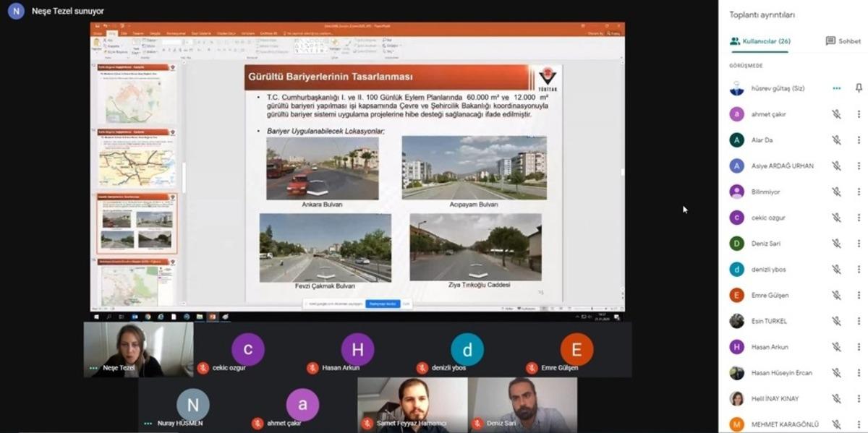Click the muted mic icon for Alar Da

pos(836,140)
